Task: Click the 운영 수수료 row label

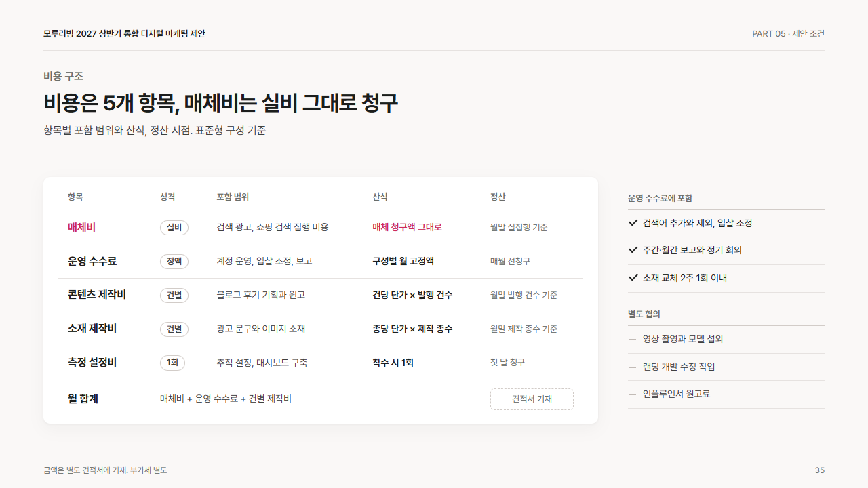Action: (x=92, y=261)
